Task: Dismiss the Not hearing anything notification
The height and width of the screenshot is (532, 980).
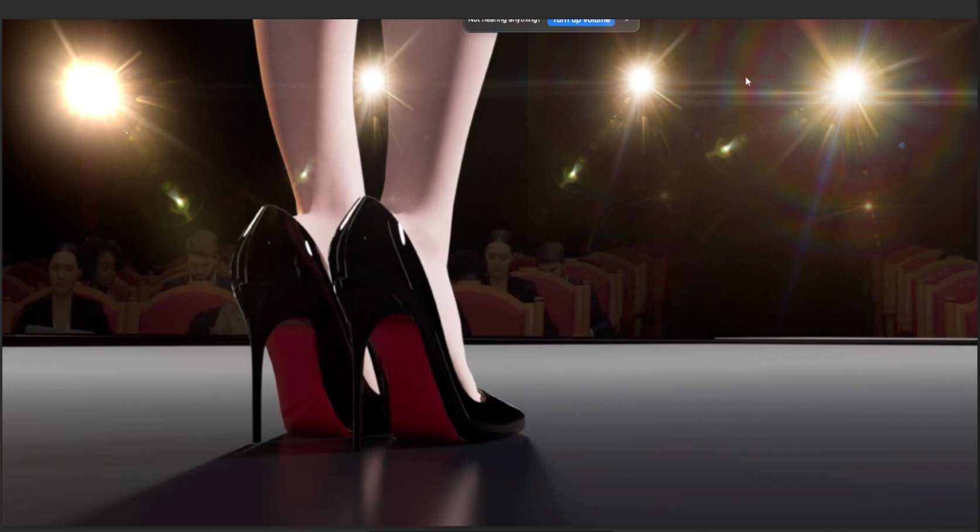Action: coord(626,21)
